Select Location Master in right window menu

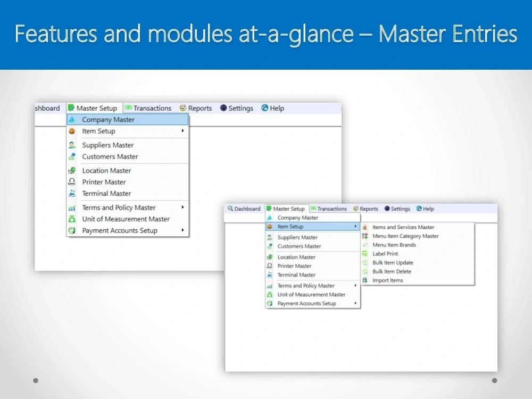pyautogui.click(x=312, y=257)
